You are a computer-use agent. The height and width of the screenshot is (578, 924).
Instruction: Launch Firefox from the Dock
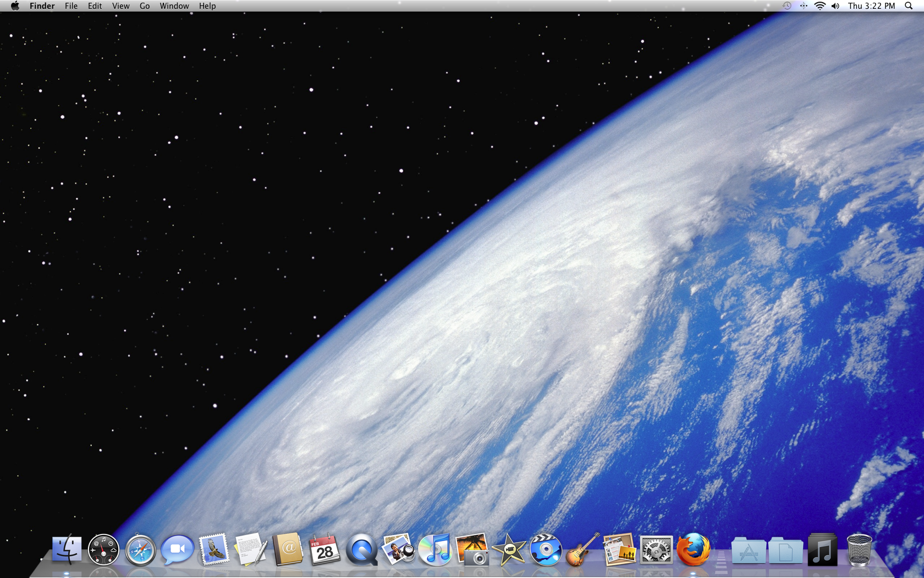[694, 549]
